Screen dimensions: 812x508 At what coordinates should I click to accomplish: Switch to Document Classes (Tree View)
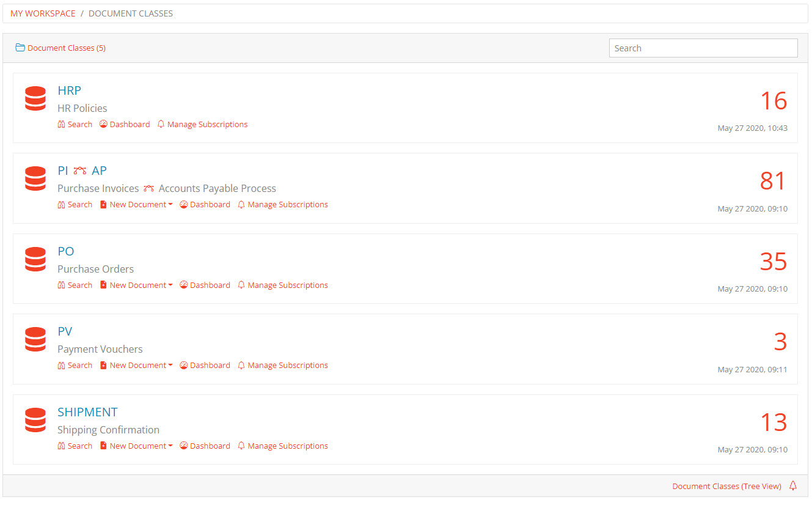click(x=726, y=487)
